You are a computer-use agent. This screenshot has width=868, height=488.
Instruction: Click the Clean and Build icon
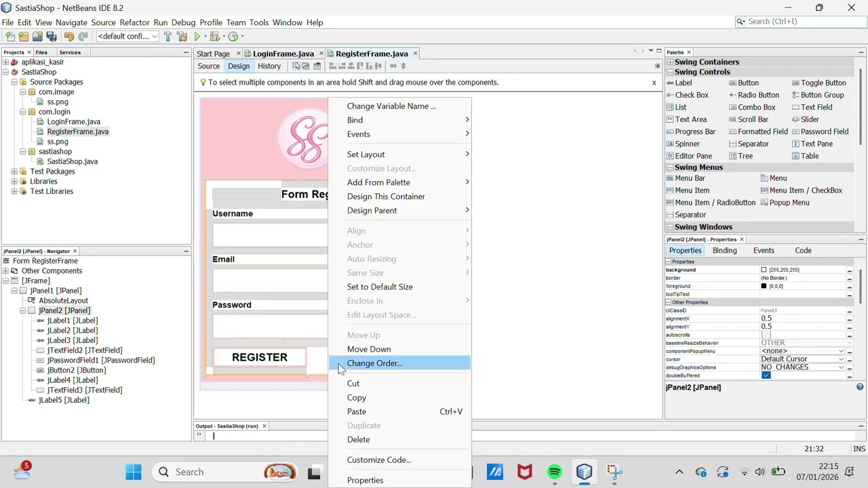pos(182,37)
